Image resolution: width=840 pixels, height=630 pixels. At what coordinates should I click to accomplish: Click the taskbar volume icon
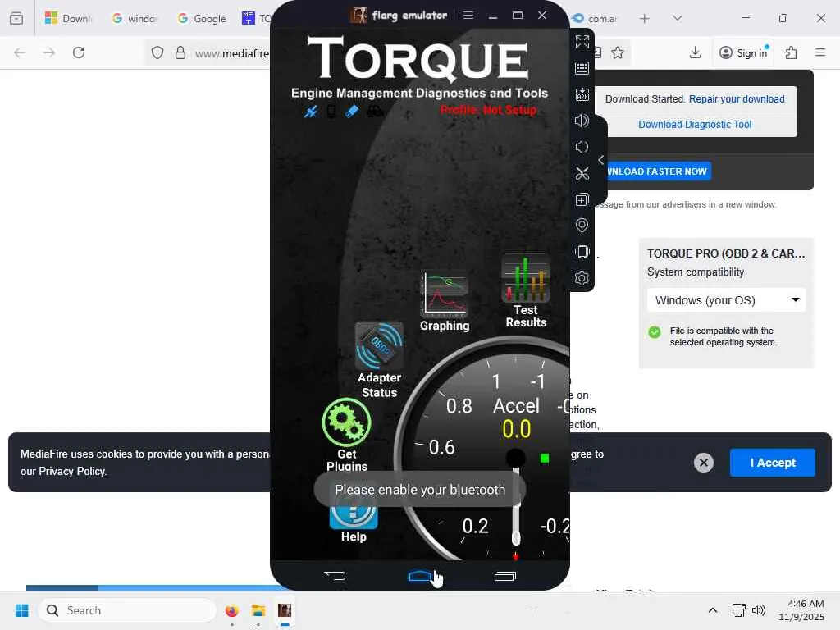click(759, 610)
